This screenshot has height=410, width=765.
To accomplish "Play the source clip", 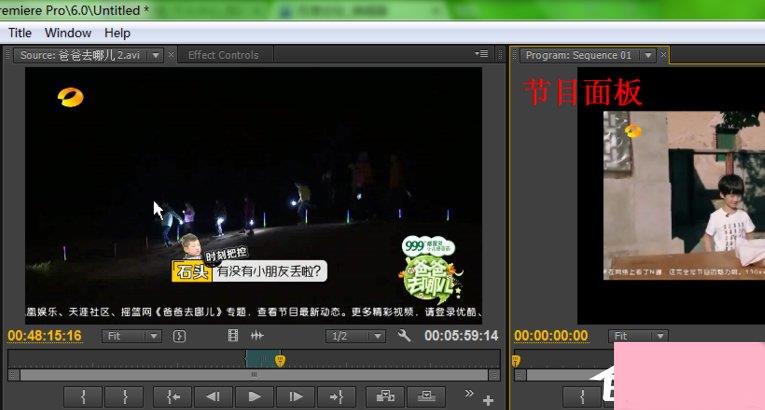I will [x=254, y=397].
